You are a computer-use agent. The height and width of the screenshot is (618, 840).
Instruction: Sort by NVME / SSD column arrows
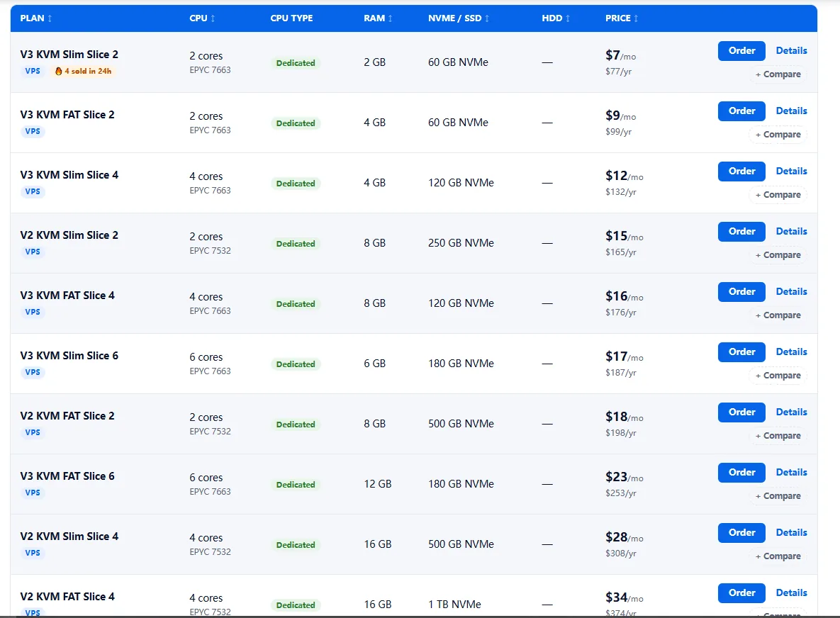[487, 18]
